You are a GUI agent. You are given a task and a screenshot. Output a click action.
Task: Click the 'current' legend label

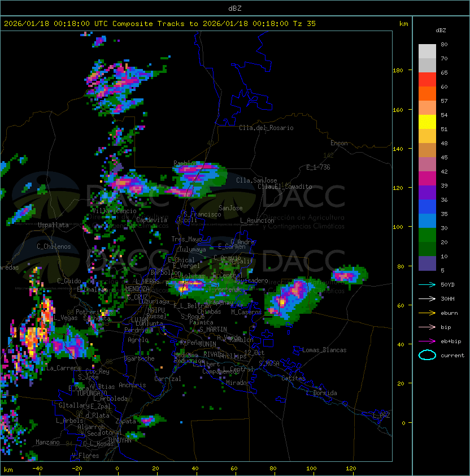(x=452, y=356)
